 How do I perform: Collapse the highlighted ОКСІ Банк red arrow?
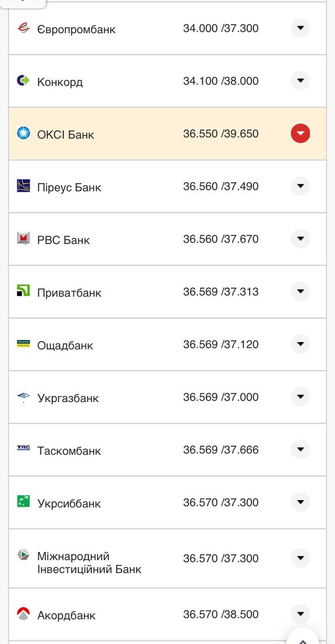click(x=300, y=133)
